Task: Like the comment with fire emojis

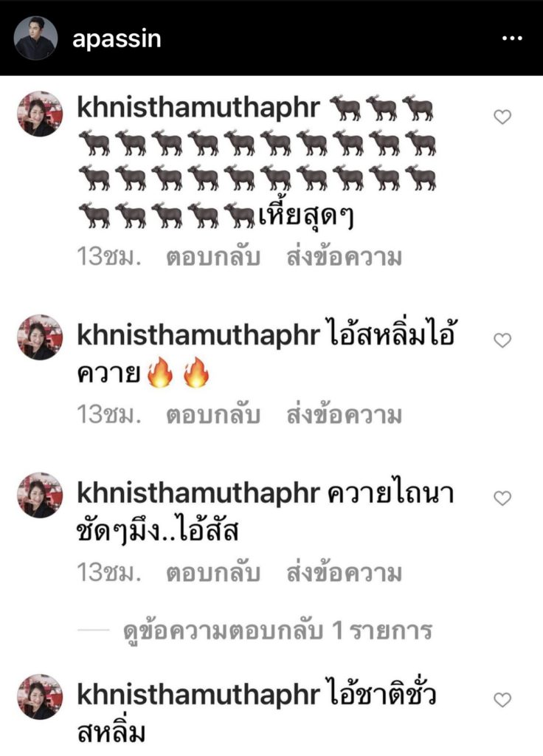Action: pyautogui.click(x=502, y=340)
